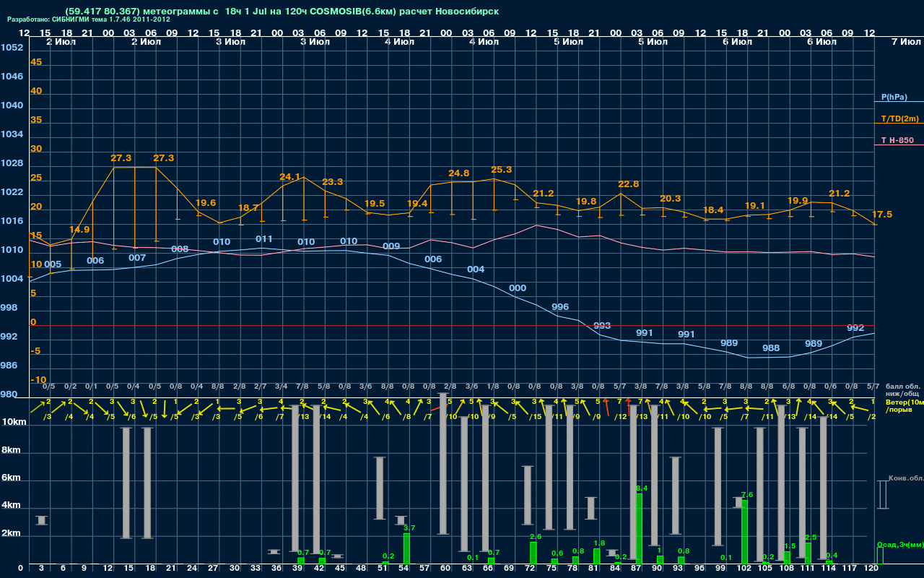Click the 'Ветер(10м) /порыв' label

[x=905, y=405]
